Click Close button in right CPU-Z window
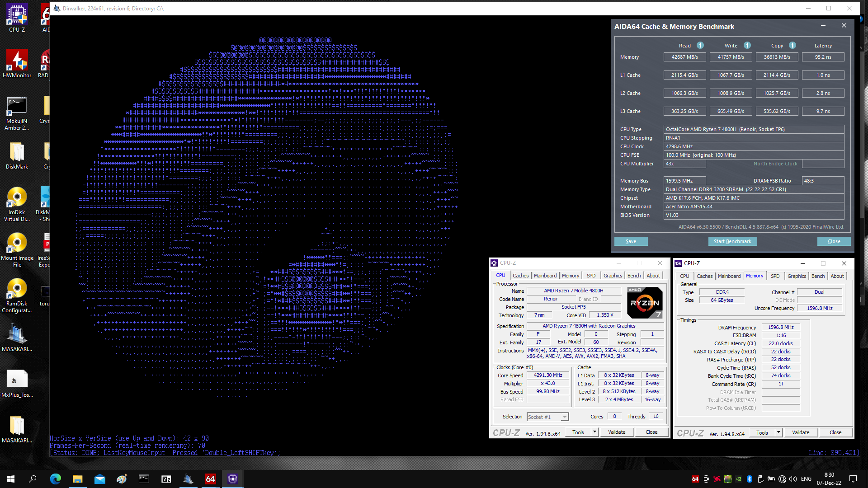 click(835, 432)
